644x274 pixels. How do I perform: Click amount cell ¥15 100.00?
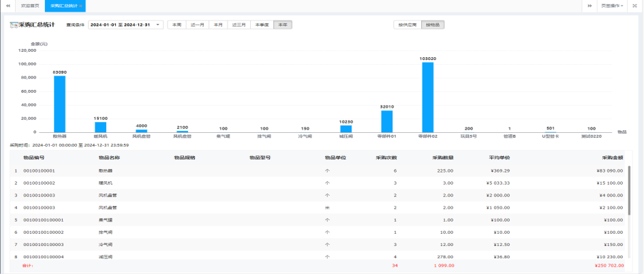coord(611,183)
